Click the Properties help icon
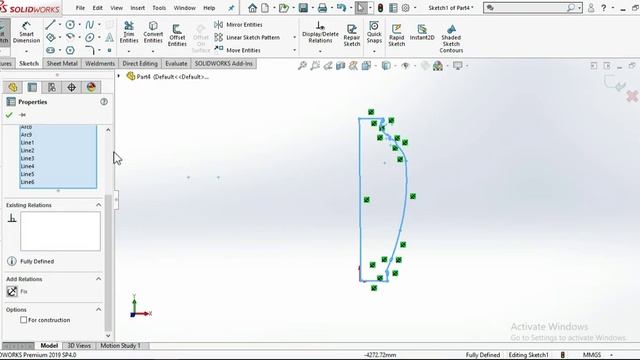This screenshot has height=360, width=640. [104, 102]
